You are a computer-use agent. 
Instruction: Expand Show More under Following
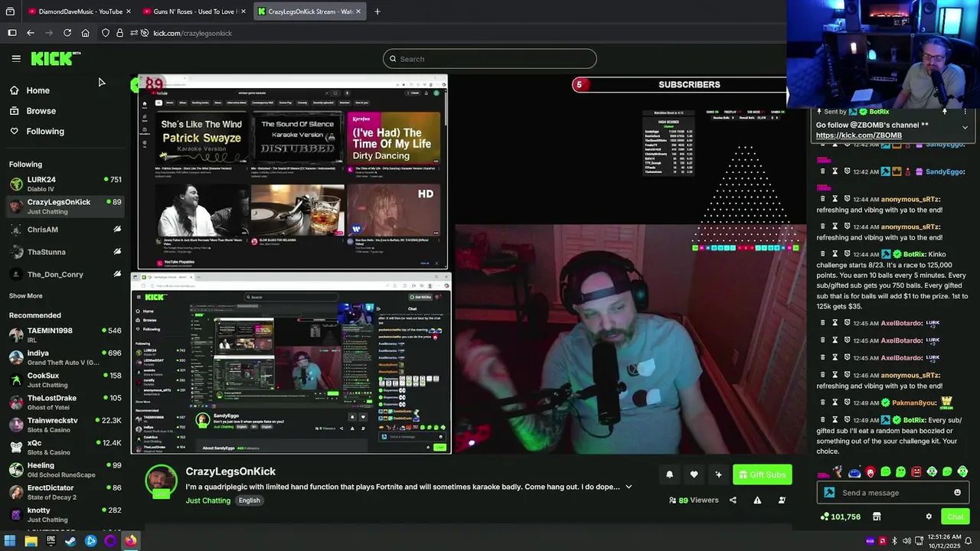click(26, 295)
